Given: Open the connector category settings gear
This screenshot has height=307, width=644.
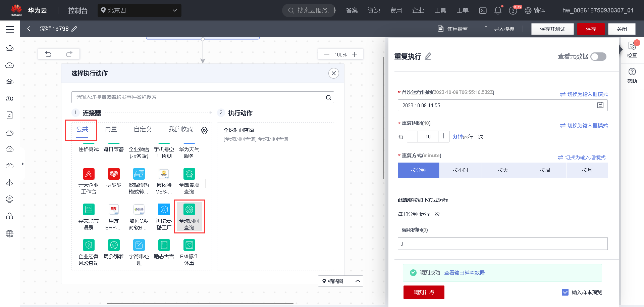Looking at the screenshot, I should coord(204,130).
